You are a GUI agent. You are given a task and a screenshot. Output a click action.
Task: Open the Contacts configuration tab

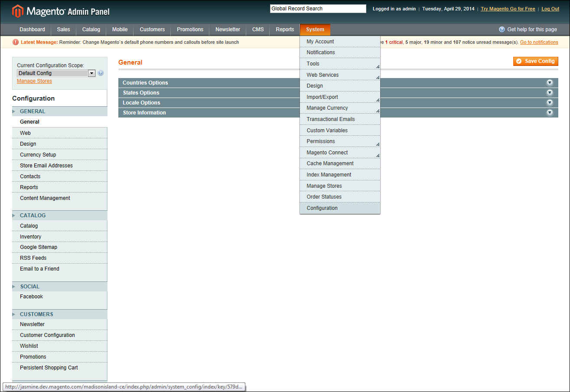coord(60,176)
